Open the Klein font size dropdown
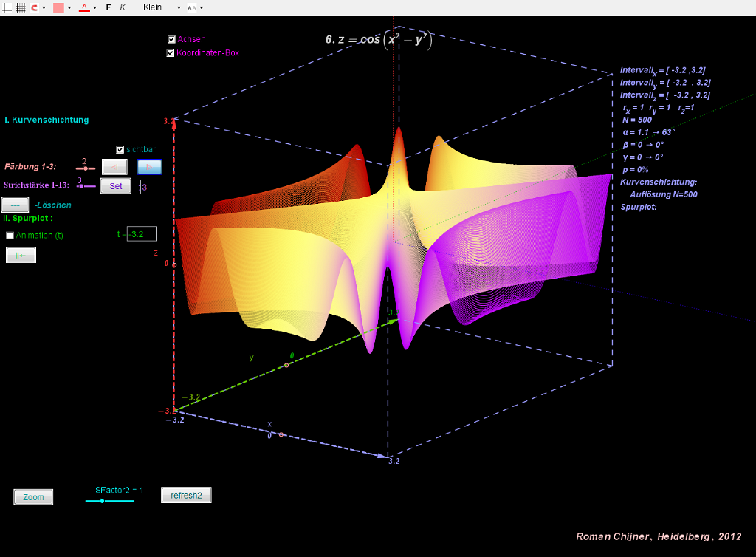Viewport: 756px width, 557px height. click(162, 7)
